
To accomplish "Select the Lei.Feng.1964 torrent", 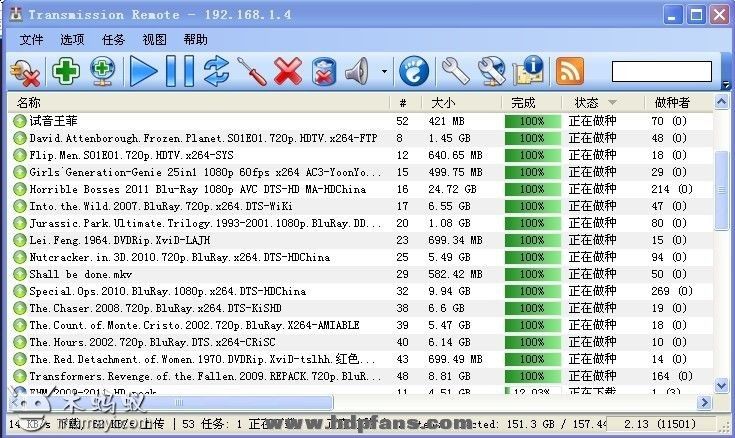I will (361, 240).
